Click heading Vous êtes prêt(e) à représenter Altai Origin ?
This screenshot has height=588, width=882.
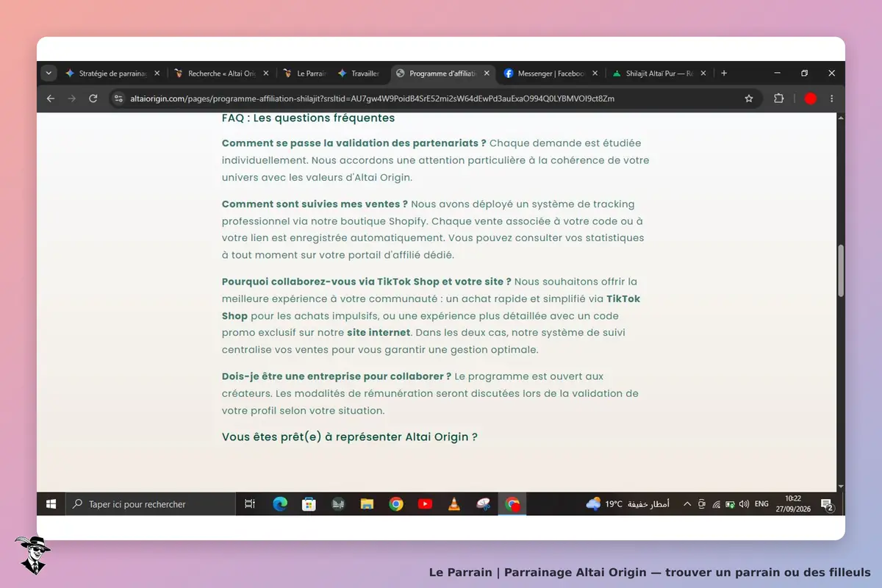pyautogui.click(x=350, y=437)
